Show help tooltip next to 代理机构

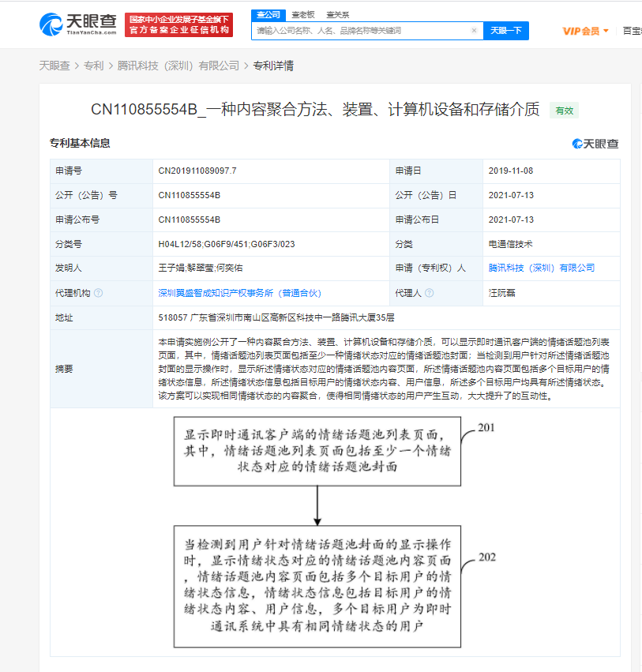pos(98,293)
